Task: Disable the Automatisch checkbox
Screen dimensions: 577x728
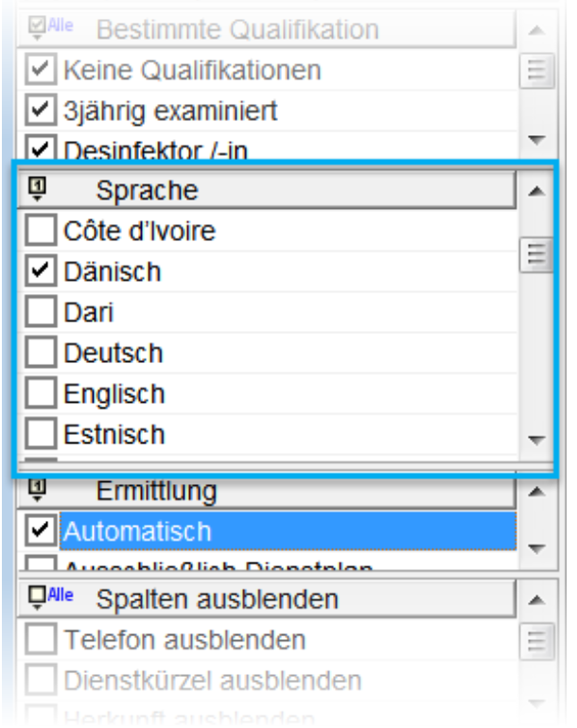Action: pos(41,531)
